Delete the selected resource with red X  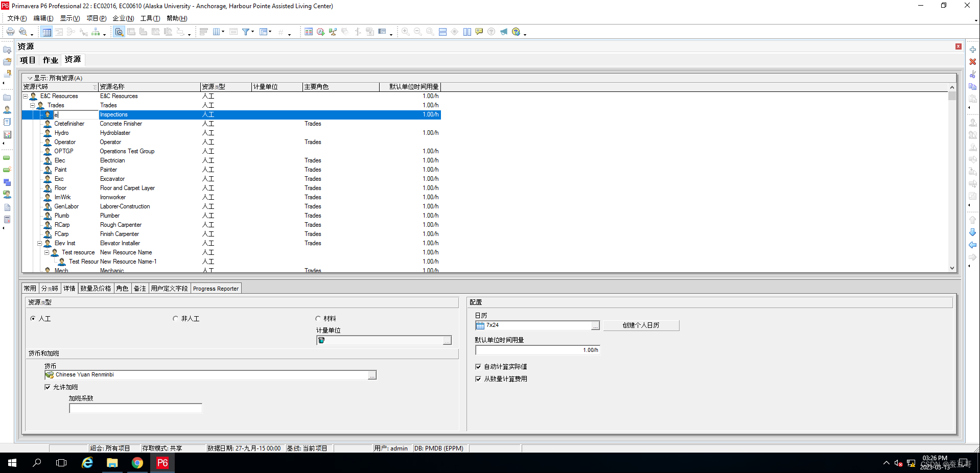pos(973,62)
